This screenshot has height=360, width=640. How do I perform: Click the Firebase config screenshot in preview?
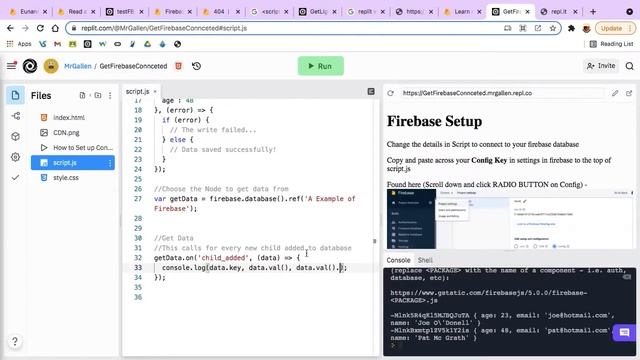click(510, 219)
